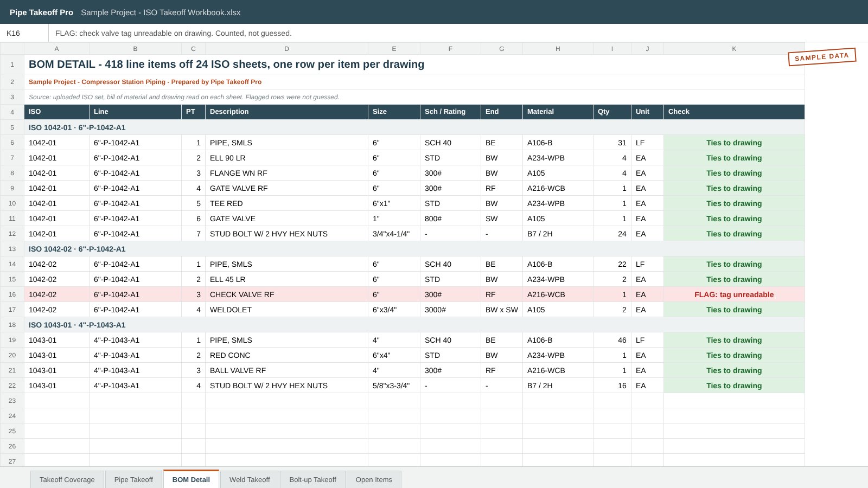868x488 pixels.
Task: Click the 6"x4" size cell
Action: point(394,355)
